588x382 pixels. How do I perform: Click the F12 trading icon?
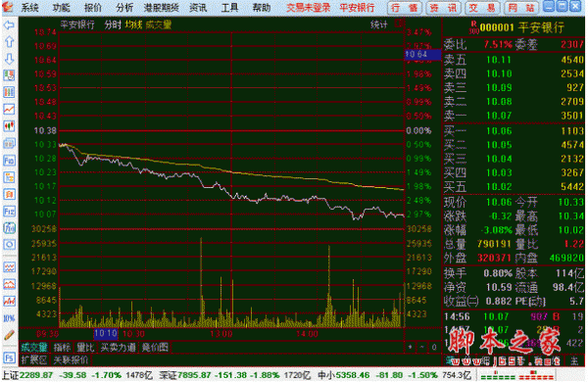[x=9, y=211]
